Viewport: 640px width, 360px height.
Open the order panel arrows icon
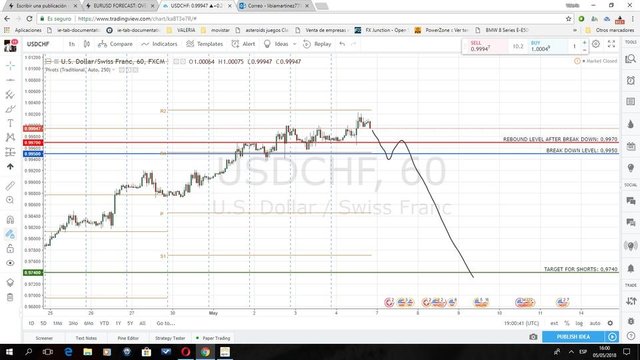pyautogui.click(x=631, y=301)
